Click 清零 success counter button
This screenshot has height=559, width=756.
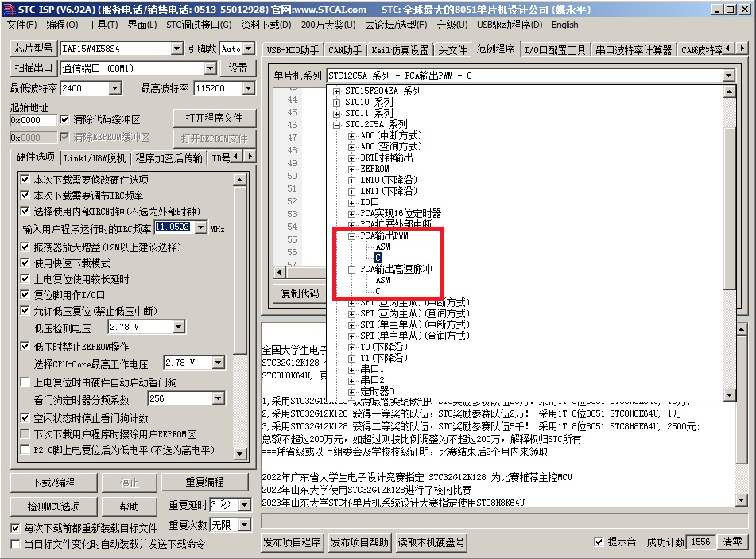732,542
